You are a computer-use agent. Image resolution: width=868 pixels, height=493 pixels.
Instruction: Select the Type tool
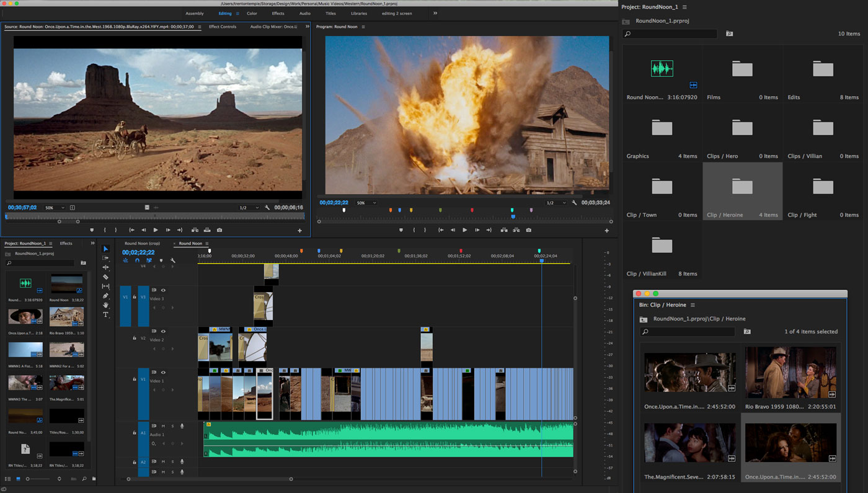point(105,314)
